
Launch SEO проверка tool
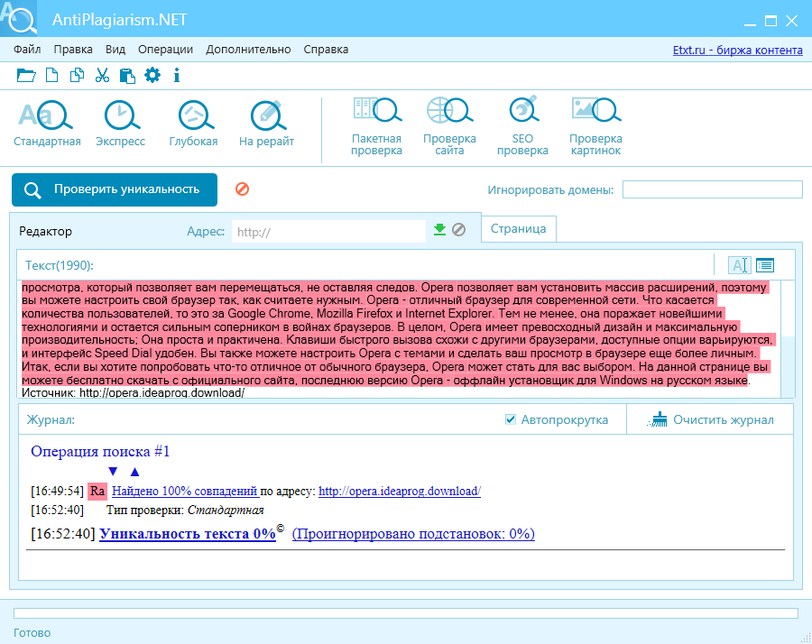point(522,126)
